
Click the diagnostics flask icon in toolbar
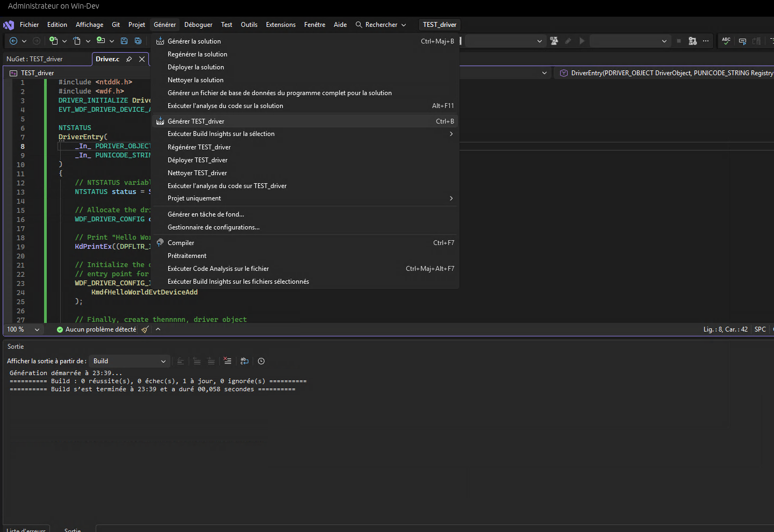tap(554, 41)
